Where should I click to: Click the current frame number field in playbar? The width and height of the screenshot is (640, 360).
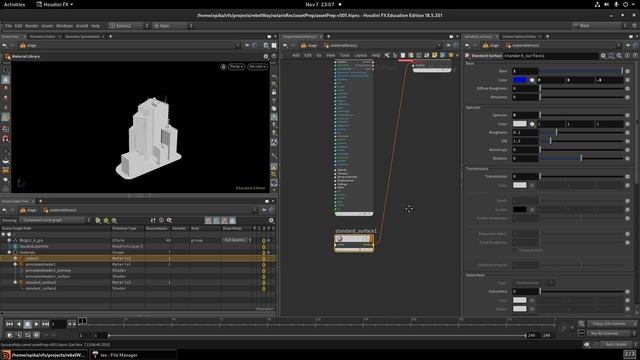click(58, 324)
